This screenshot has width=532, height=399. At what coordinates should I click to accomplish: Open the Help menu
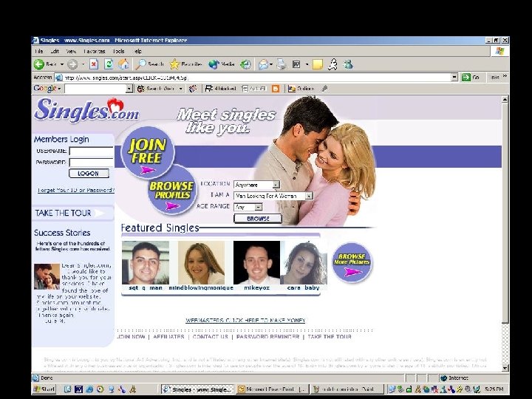(x=137, y=51)
